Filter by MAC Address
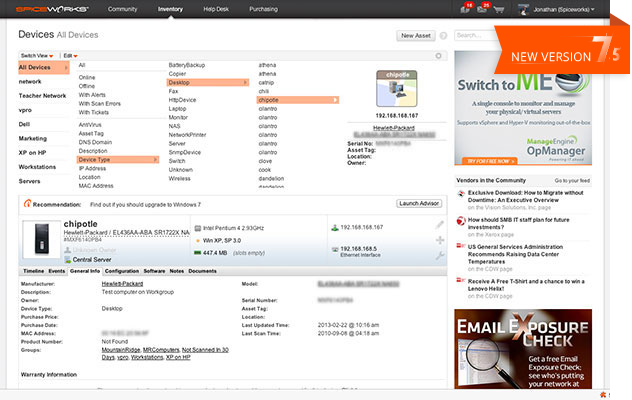Screen dimensions: 632x400 [96, 186]
